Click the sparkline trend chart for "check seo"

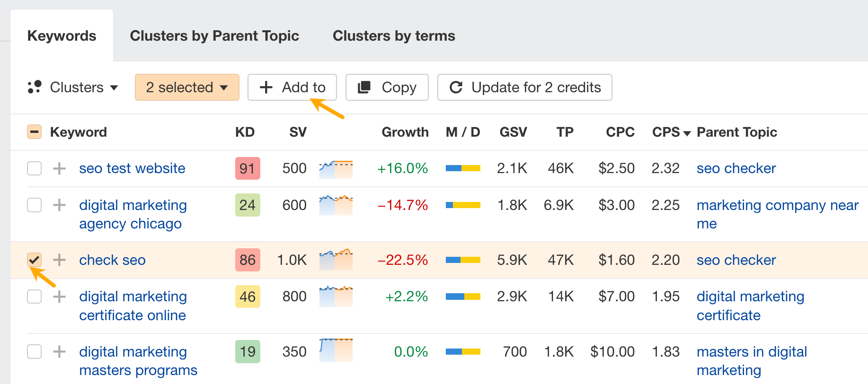[336, 260]
